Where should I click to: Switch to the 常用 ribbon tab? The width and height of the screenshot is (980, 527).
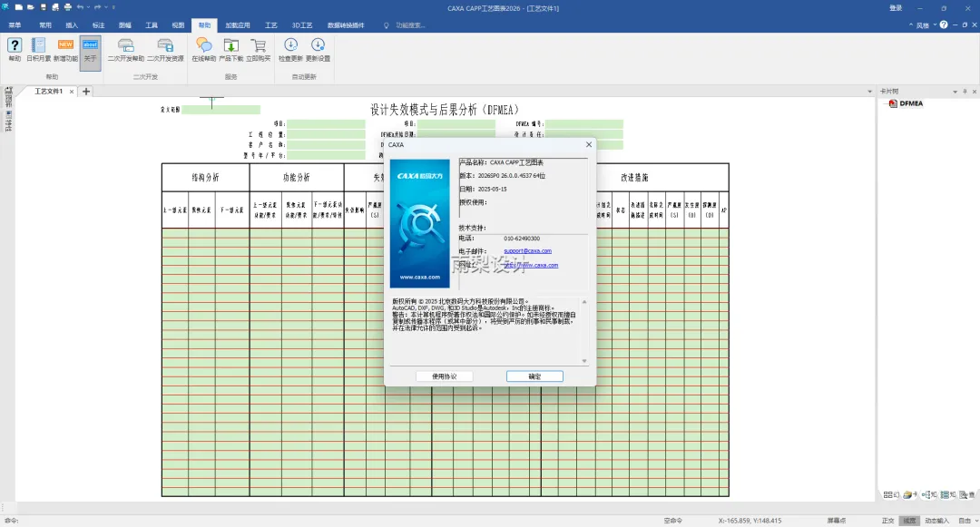click(45, 25)
